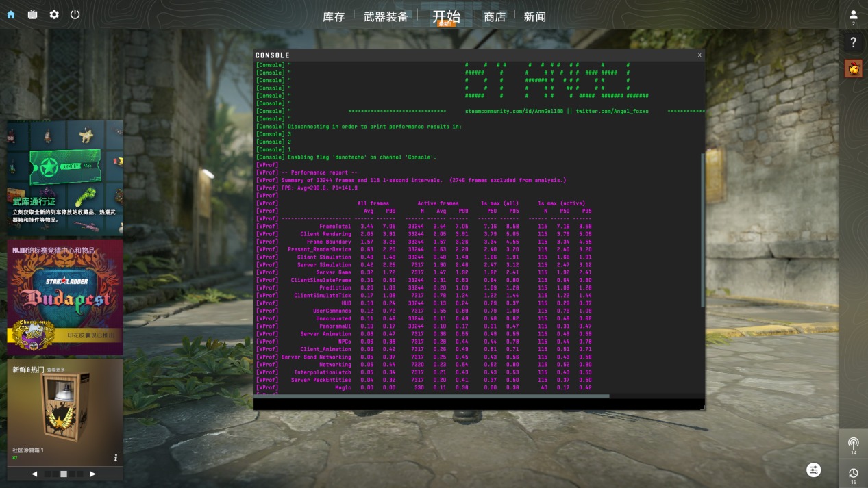Click the question mark help icon
868x488 pixels.
pyautogui.click(x=853, y=42)
